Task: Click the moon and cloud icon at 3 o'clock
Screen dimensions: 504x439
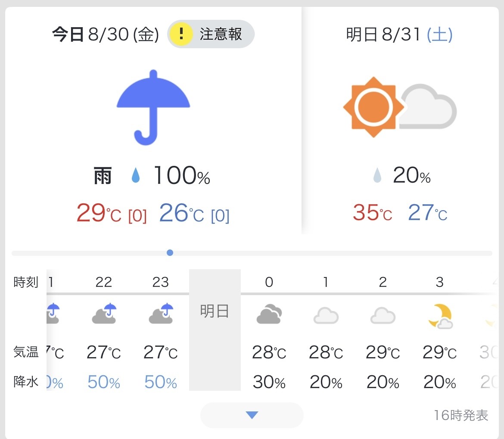Action: (440, 316)
